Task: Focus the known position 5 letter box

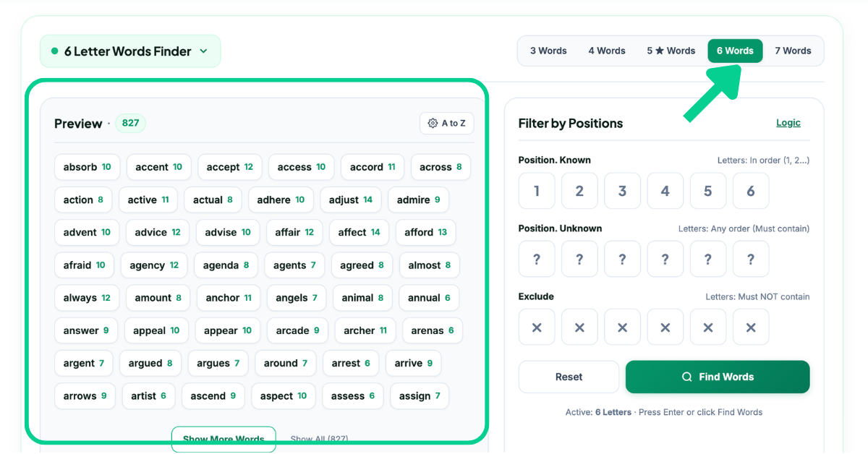Action: tap(708, 191)
